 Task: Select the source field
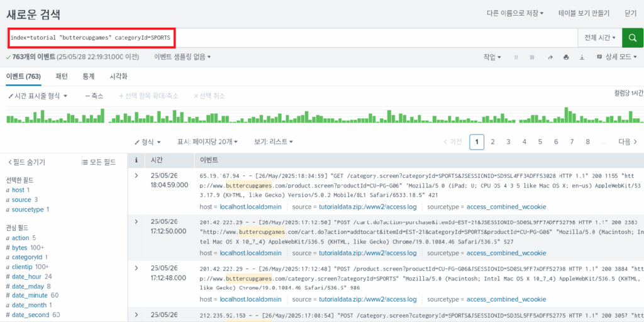21,199
